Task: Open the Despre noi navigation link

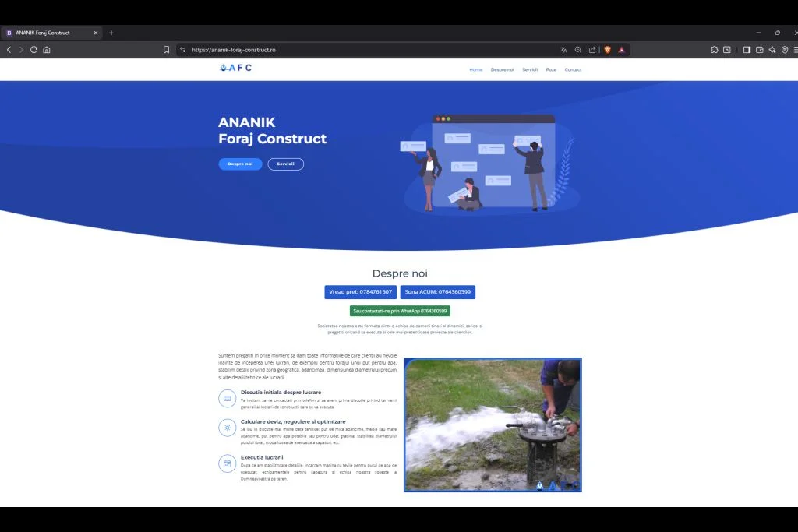Action: click(x=502, y=70)
